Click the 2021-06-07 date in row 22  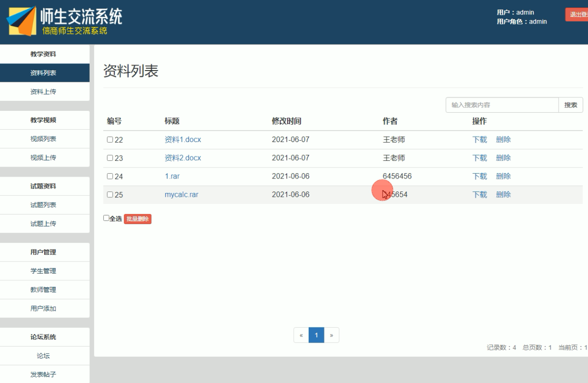(x=290, y=140)
